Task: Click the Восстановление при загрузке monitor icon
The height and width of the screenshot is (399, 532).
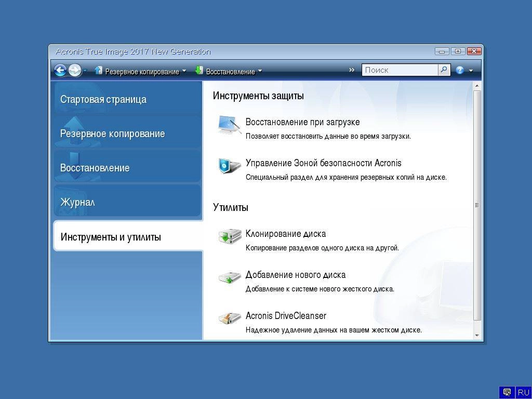Action: [x=229, y=125]
